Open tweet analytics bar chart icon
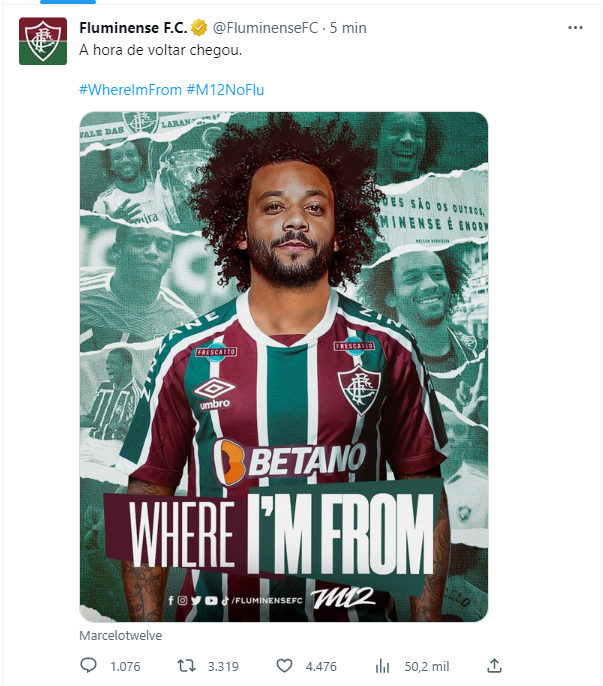 382,666
